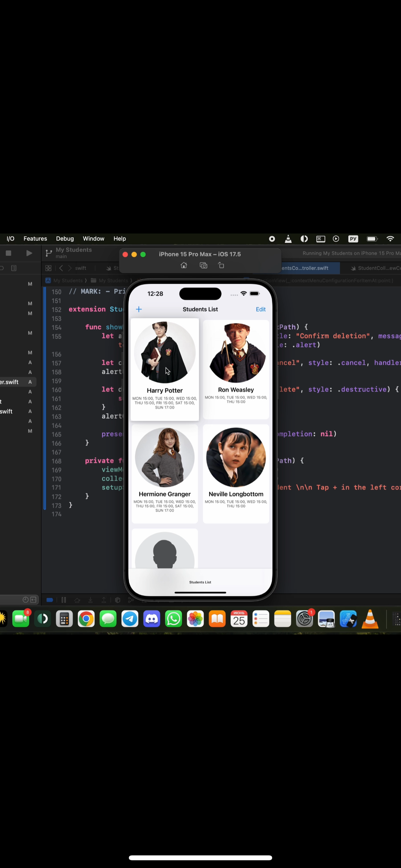Screen dimensions: 401x868
Task: Click the play-circle menu bar icon
Action: point(336,239)
